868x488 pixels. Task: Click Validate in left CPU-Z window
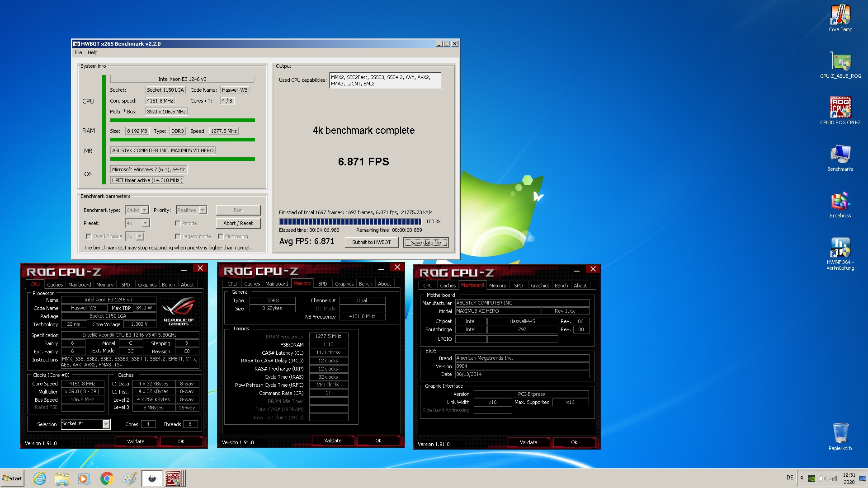136,441
